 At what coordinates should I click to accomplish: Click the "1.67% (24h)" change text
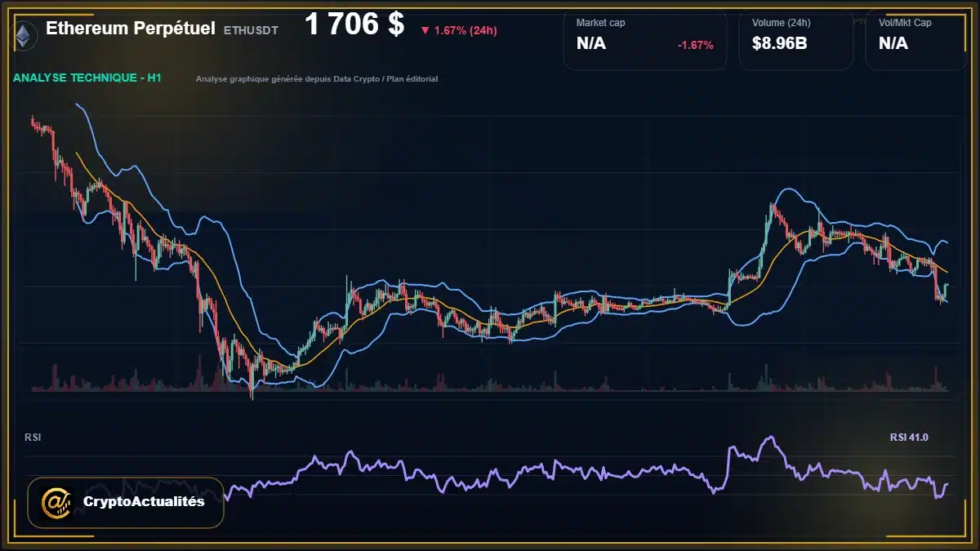click(x=465, y=30)
